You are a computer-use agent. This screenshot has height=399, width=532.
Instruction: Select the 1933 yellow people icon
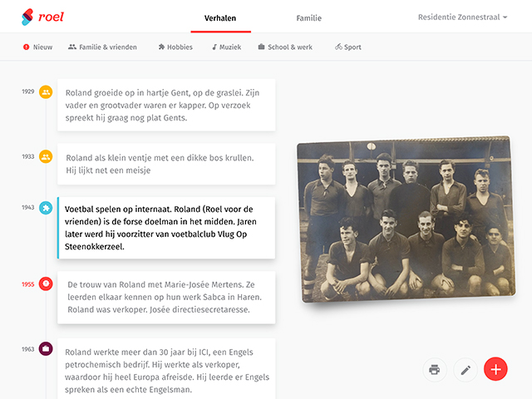46,157
